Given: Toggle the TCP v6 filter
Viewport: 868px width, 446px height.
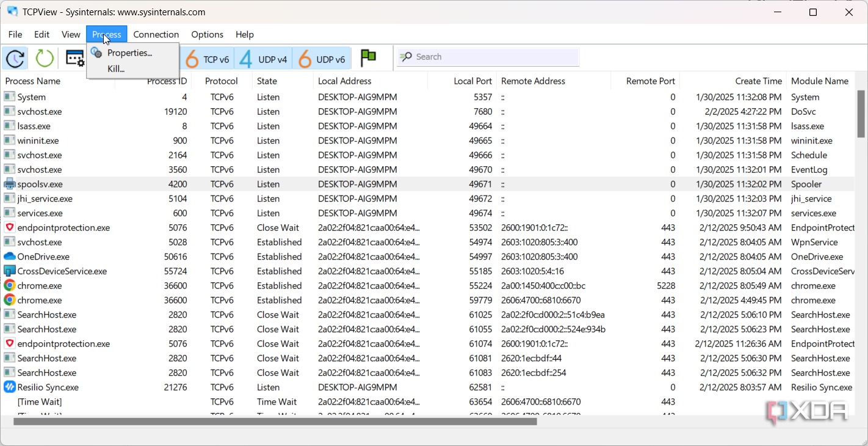Looking at the screenshot, I should (x=207, y=59).
